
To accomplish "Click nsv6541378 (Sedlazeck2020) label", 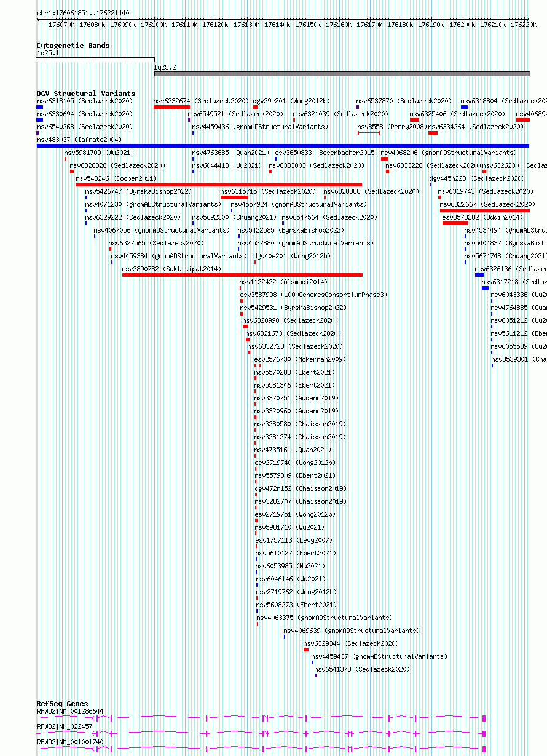I will (363, 669).
